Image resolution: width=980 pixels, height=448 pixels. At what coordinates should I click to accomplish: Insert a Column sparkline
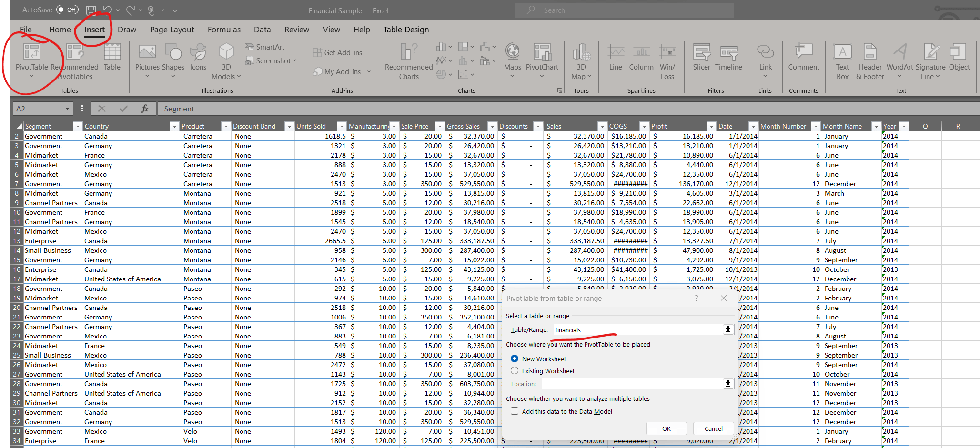tap(641, 57)
